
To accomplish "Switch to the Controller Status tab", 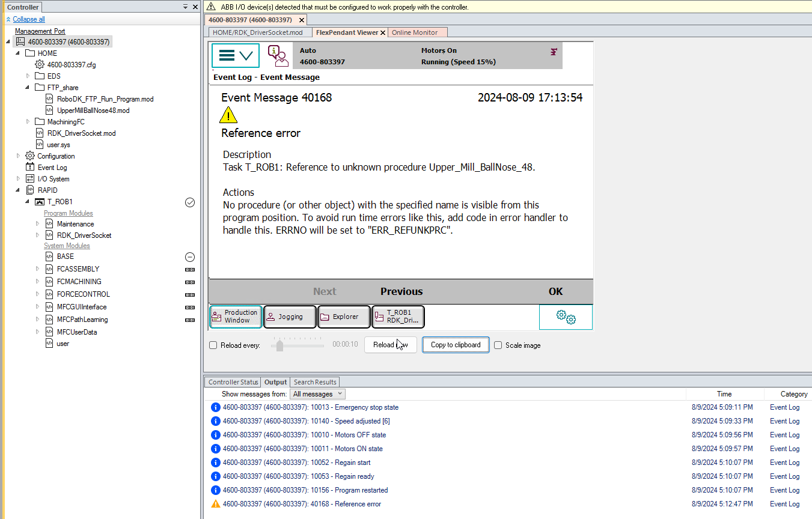I will coord(232,382).
